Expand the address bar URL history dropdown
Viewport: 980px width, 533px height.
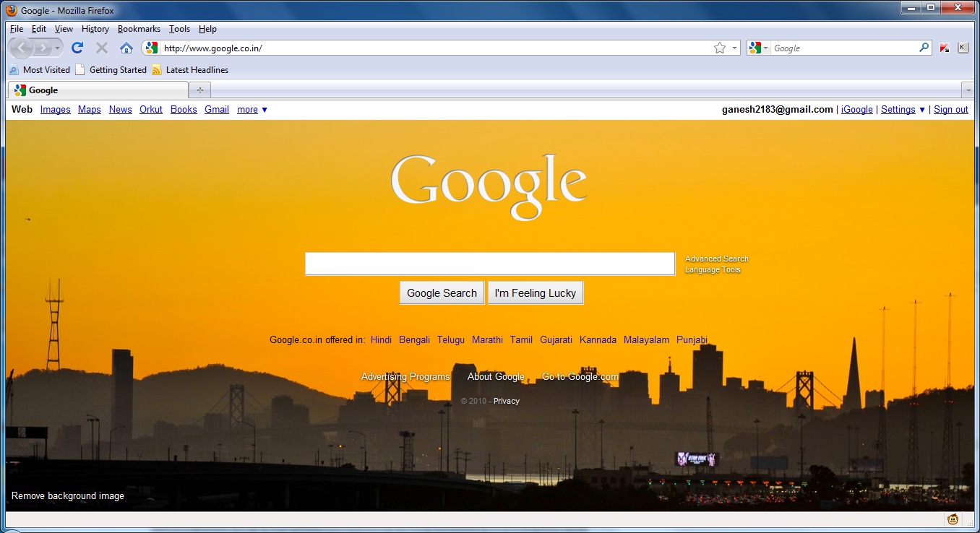tap(735, 48)
